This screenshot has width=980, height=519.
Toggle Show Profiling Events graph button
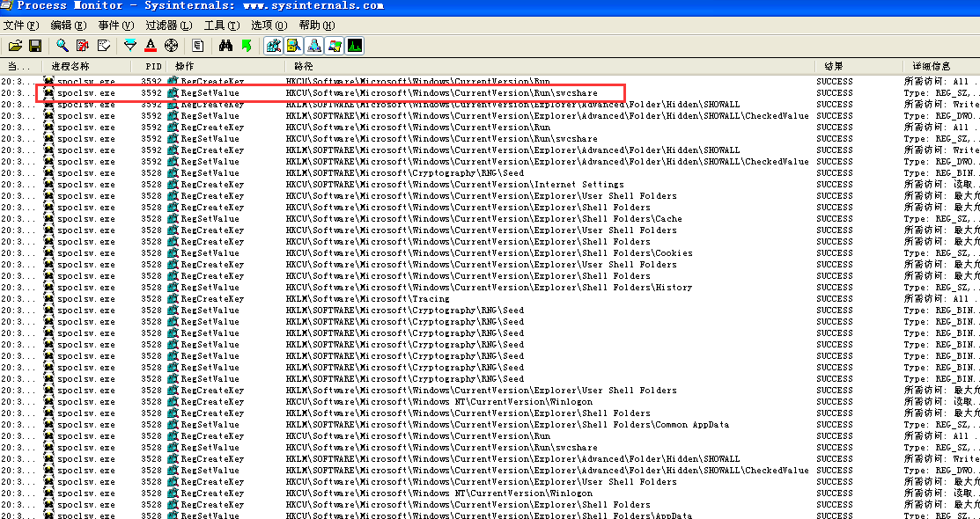(x=355, y=45)
